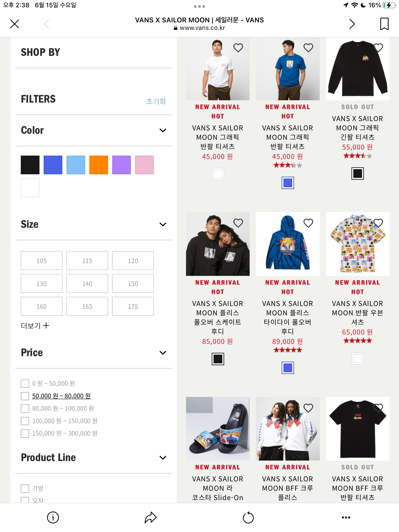Check the 0 원 ~ 50,000 원 price box
Viewport: 399px width, 532px height.
coord(25,384)
